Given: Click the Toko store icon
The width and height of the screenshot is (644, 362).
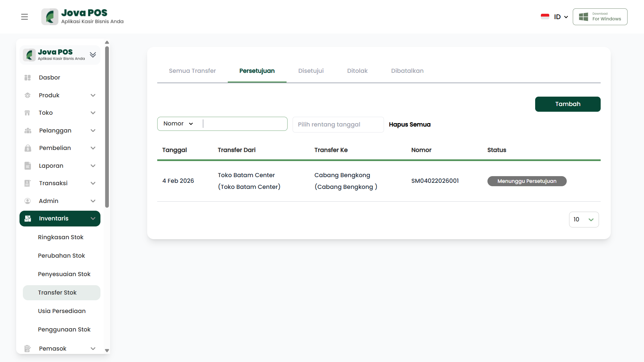Looking at the screenshot, I should [28, 113].
